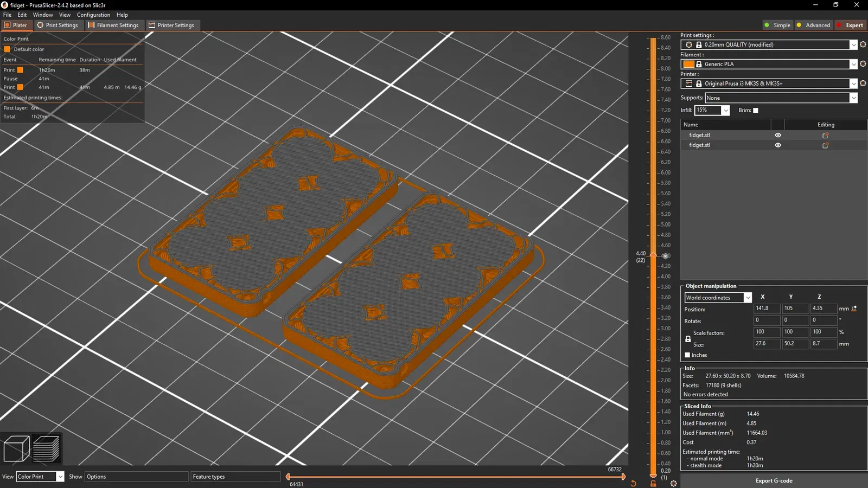This screenshot has width=868, height=488.
Task: Open the World coordinates dropdown
Action: tap(718, 298)
